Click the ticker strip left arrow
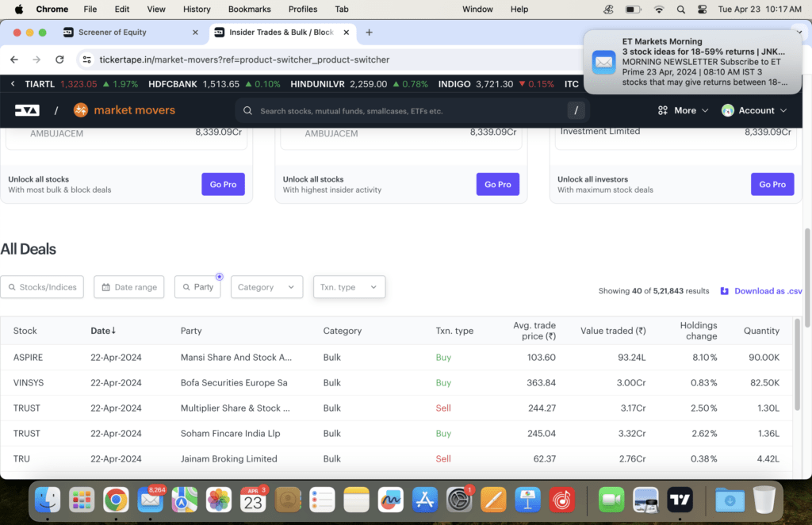The height and width of the screenshot is (525, 812). point(13,84)
